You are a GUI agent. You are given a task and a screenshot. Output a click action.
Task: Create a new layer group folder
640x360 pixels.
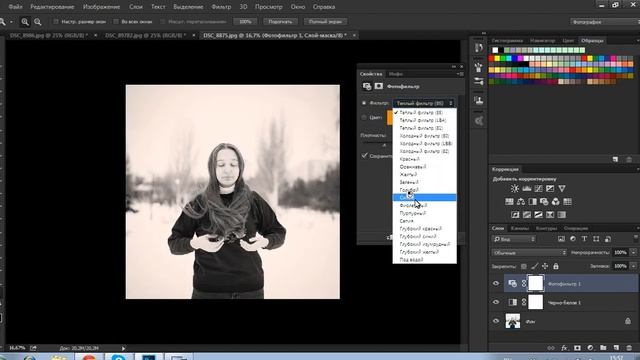pyautogui.click(x=603, y=348)
